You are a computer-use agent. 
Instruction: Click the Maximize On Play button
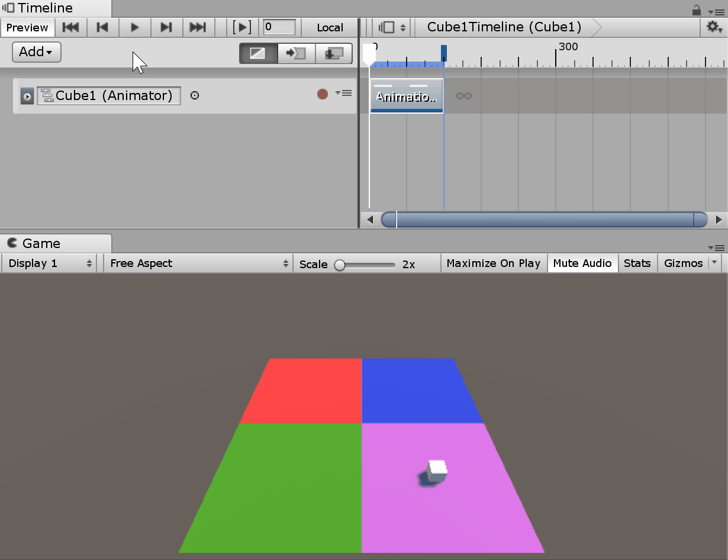tap(493, 263)
